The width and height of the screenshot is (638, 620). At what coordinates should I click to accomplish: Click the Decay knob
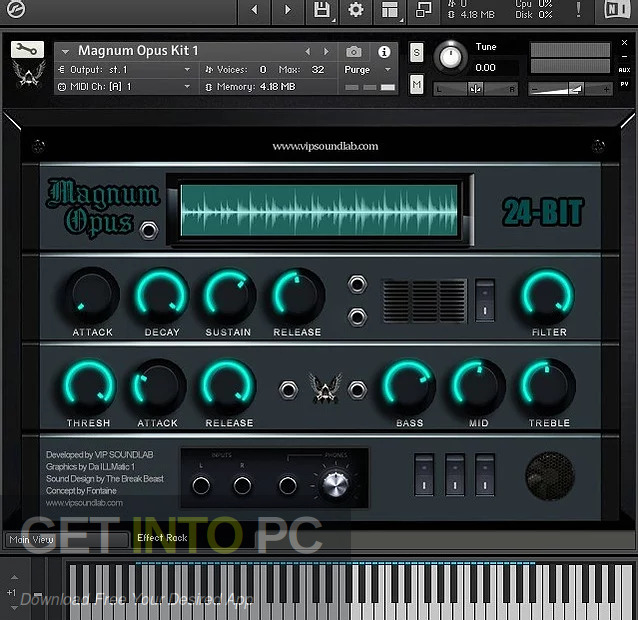click(162, 295)
